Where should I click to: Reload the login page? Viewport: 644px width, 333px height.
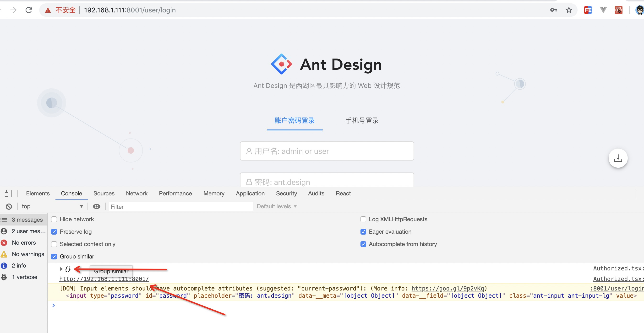pos(29,10)
